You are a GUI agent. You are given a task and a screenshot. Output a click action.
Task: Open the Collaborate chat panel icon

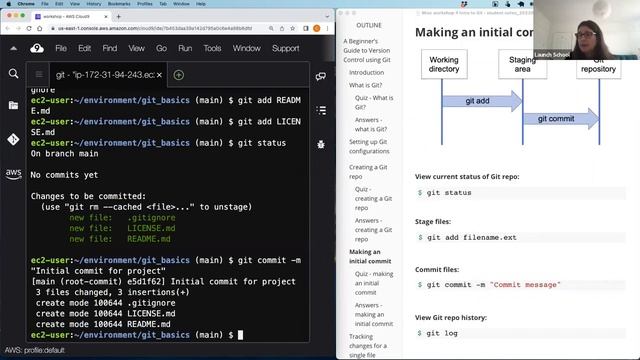click(321, 76)
